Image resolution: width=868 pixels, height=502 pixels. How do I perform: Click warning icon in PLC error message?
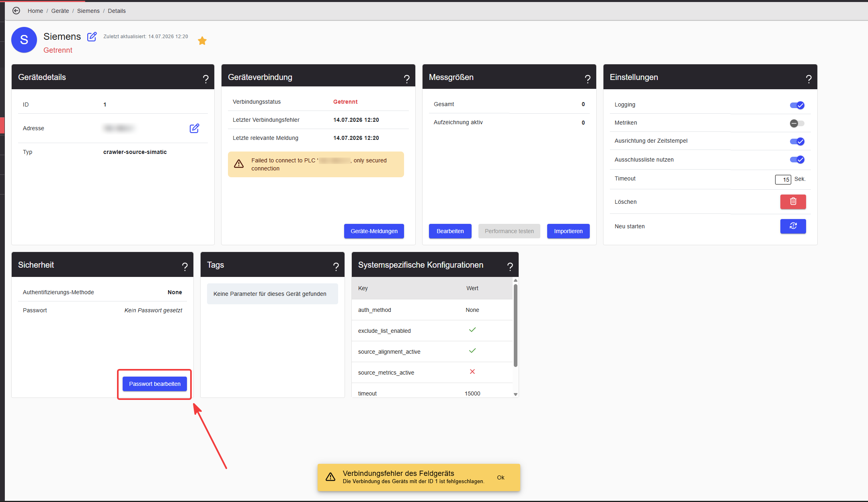[239, 164]
